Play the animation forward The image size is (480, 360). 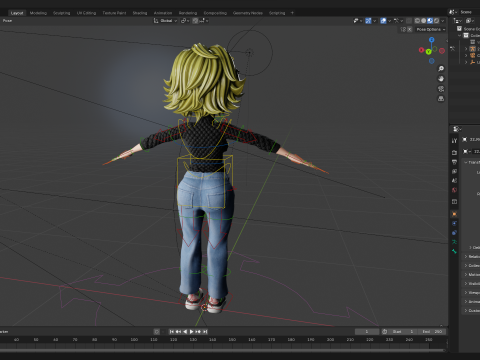[x=192, y=332]
